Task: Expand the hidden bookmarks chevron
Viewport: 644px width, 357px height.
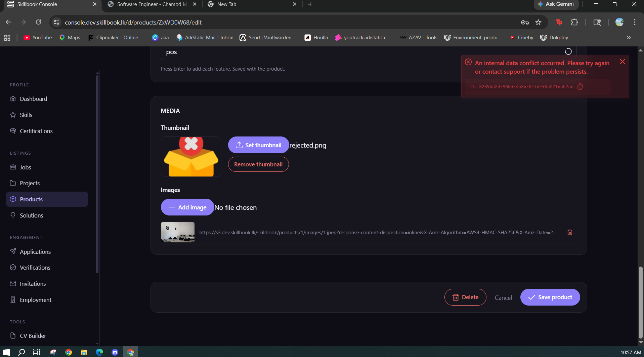Action: pos(629,38)
